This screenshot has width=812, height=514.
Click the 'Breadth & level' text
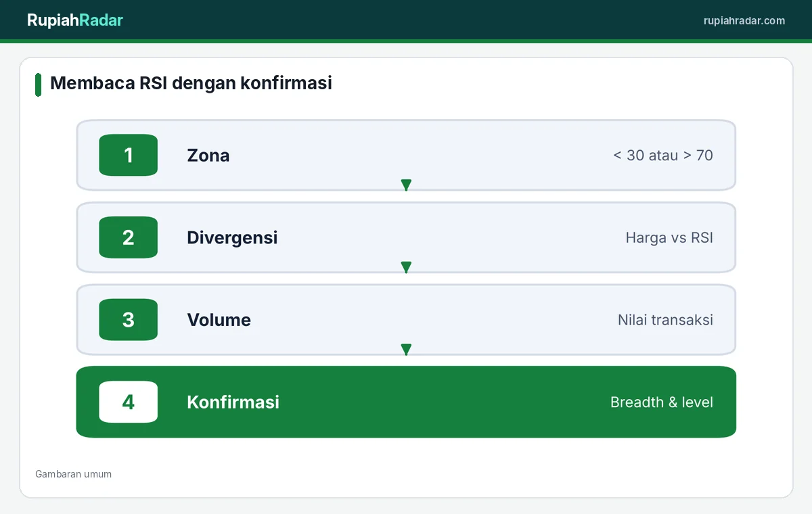[662, 402]
